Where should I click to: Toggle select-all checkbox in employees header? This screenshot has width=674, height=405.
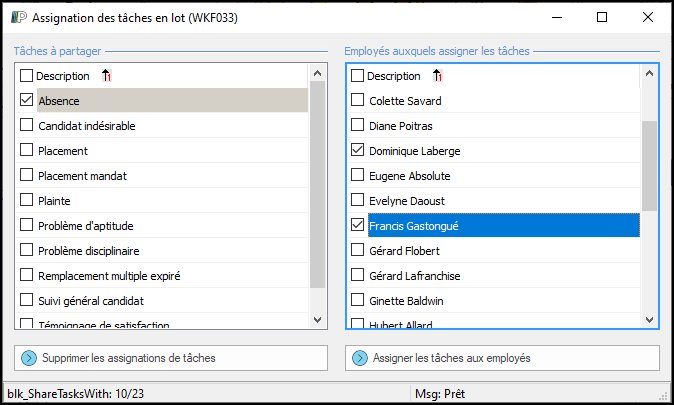[357, 76]
